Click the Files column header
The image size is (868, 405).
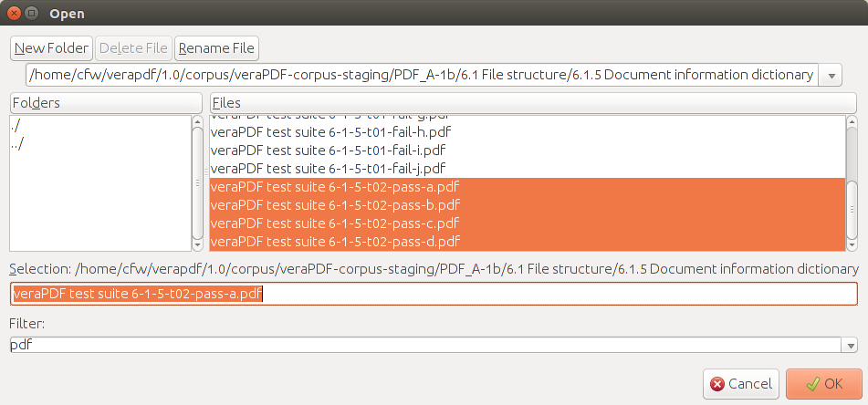533,103
